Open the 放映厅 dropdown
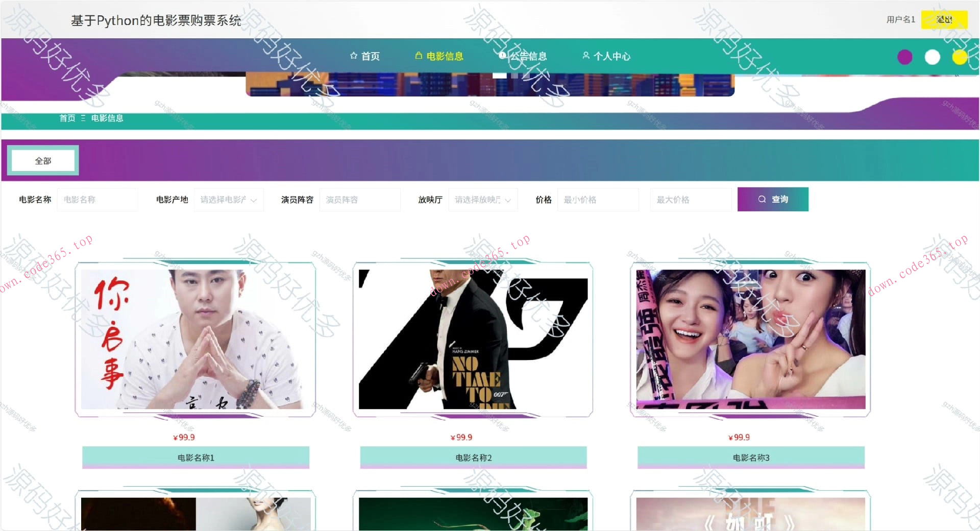The image size is (980, 531). click(x=482, y=200)
